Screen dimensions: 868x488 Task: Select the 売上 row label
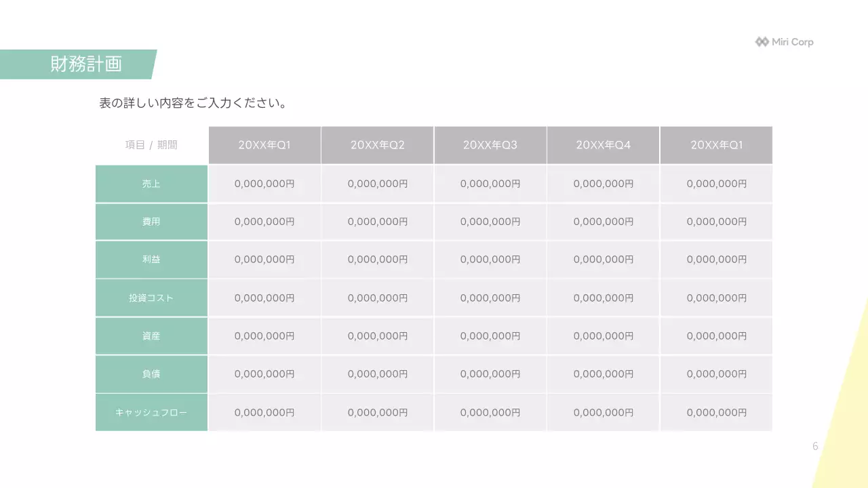point(151,184)
